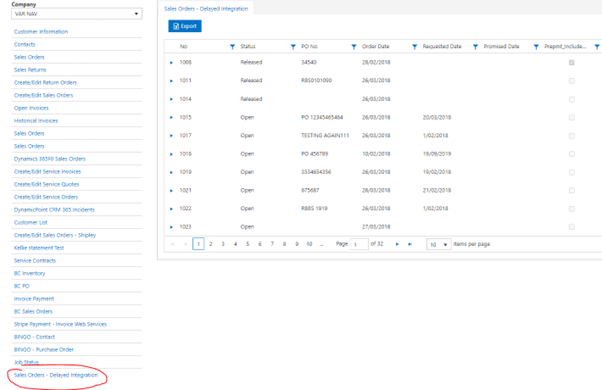The width and height of the screenshot is (602, 390).
Task: Toggle Prepmt checkbox for order 1011
Action: [x=572, y=81]
